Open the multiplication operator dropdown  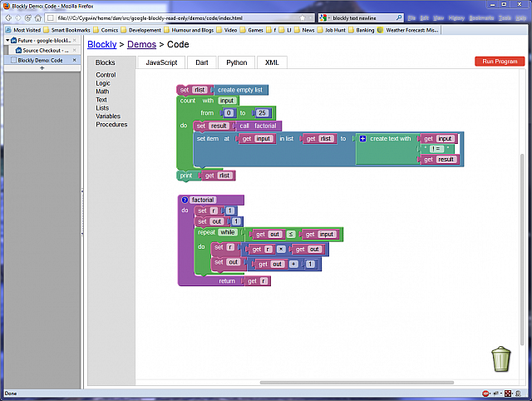coord(281,249)
